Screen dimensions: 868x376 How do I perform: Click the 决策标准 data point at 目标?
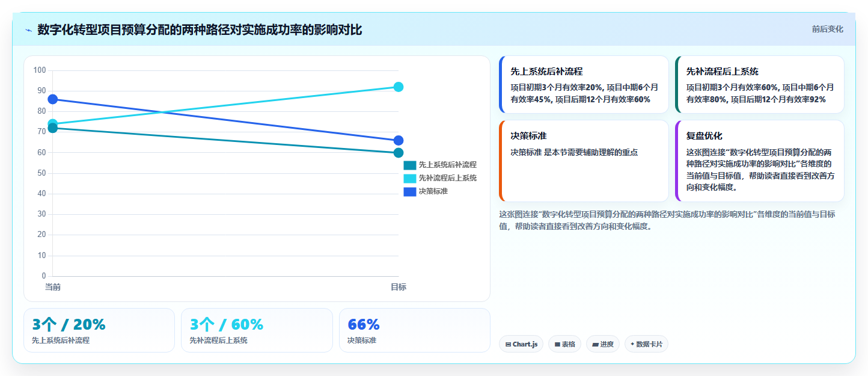pos(399,141)
